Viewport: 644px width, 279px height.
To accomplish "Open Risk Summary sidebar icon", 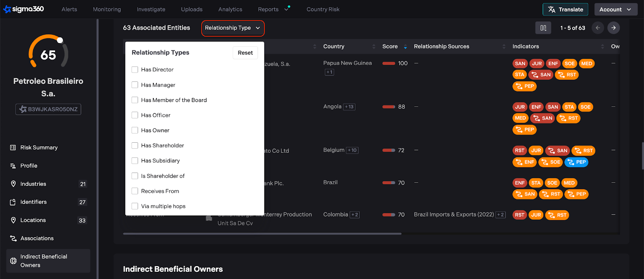I will (13, 148).
